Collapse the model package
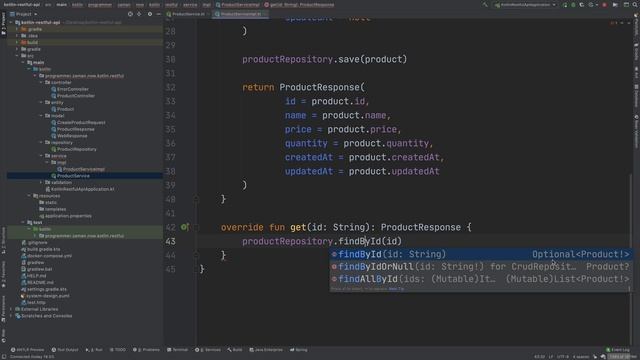Image resolution: width=640 pixels, height=360 pixels. click(x=41, y=116)
